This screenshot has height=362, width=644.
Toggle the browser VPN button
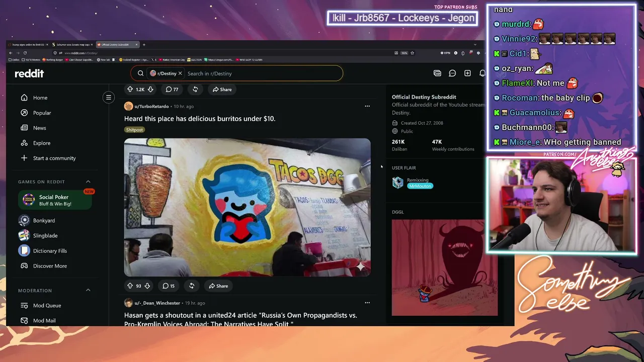tap(445, 53)
